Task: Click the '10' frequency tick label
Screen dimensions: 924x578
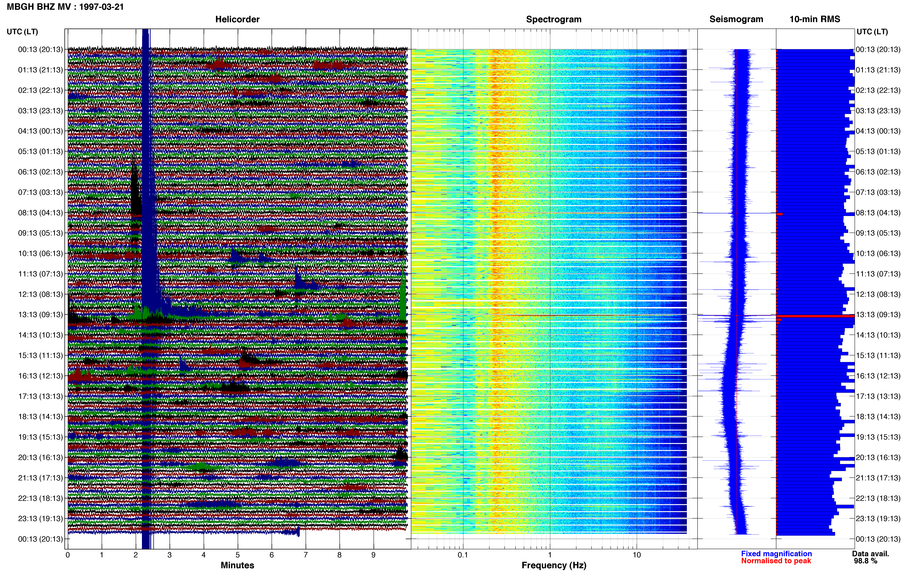Action: (637, 555)
